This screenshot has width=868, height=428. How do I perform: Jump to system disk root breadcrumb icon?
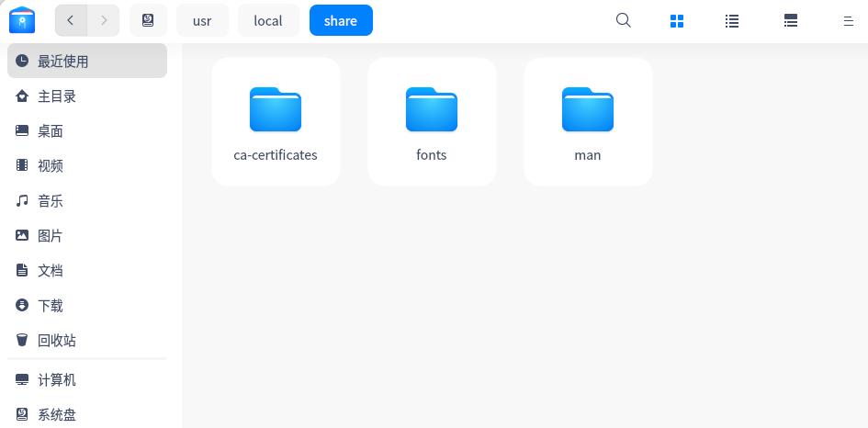click(148, 20)
